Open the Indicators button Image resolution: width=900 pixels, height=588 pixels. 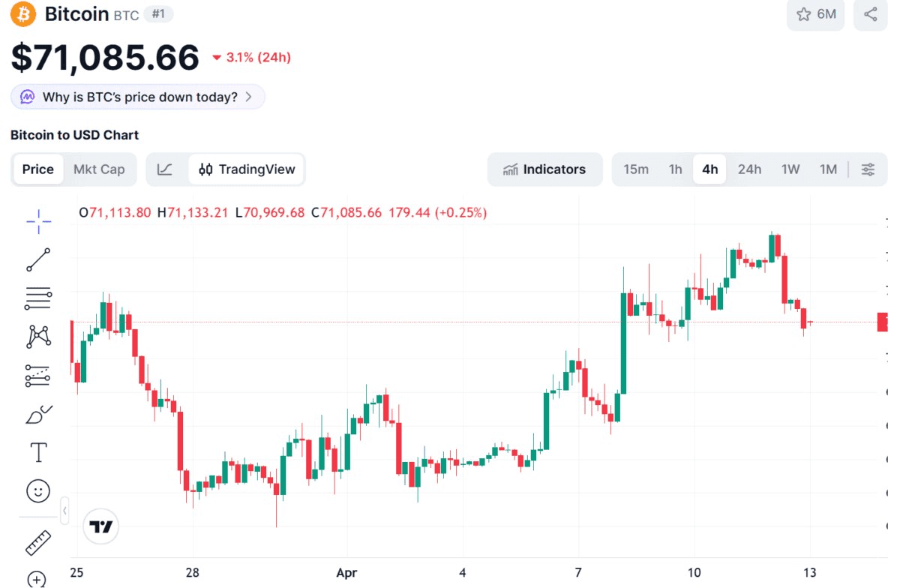[544, 169]
